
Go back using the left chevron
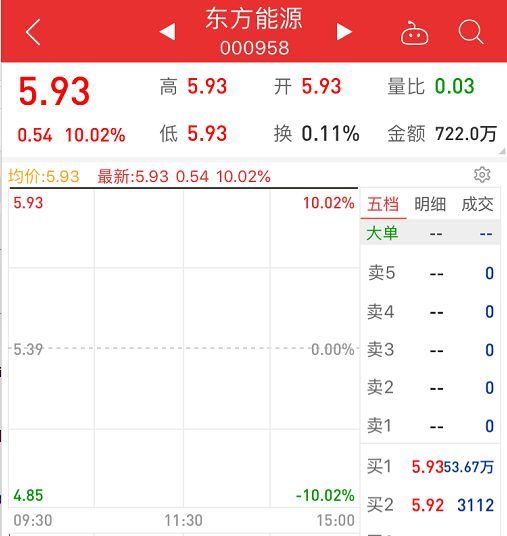(33, 32)
